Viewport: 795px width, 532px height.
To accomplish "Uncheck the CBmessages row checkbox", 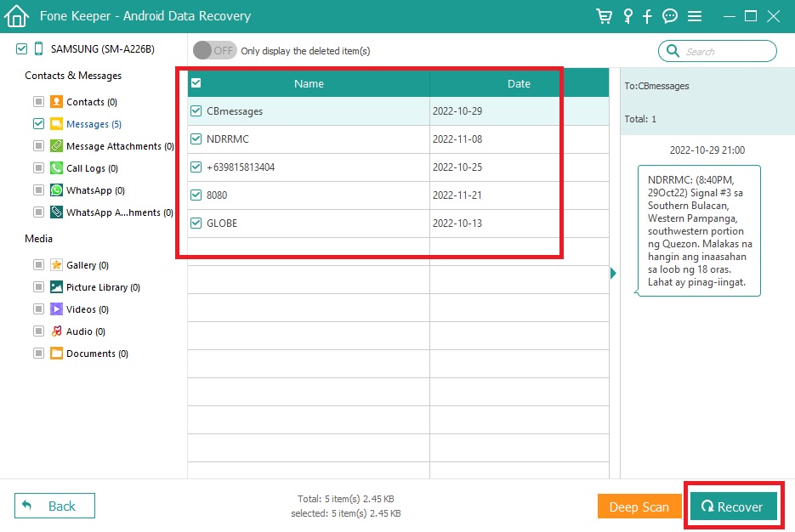I will coord(196,111).
